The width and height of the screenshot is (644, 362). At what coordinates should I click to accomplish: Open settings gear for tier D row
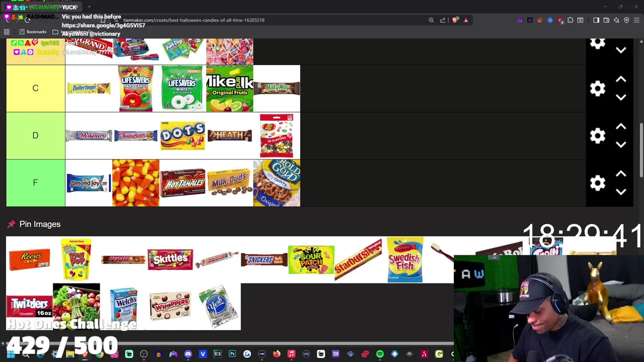tap(597, 136)
